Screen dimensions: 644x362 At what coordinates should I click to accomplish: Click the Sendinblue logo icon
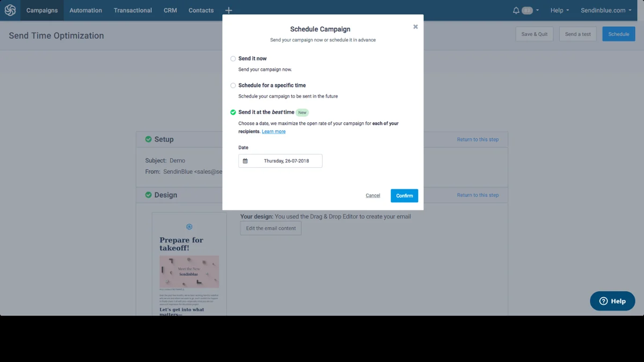point(10,10)
